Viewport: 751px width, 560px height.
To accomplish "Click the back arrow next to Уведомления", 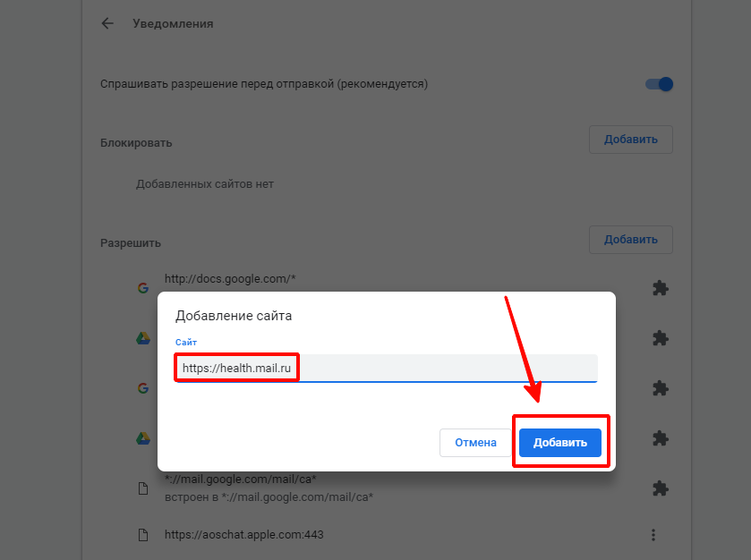I will [x=107, y=23].
